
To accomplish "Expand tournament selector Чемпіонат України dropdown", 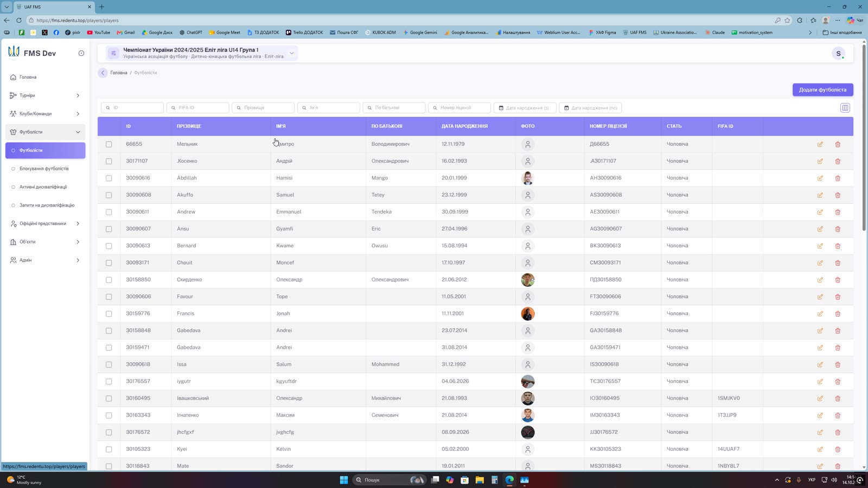I will pos(291,53).
